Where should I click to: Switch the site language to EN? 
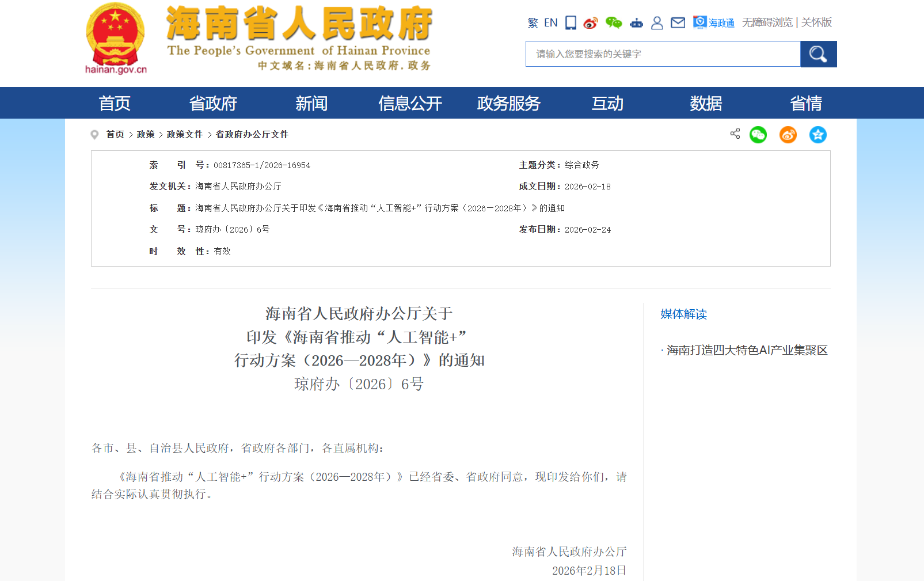[550, 22]
